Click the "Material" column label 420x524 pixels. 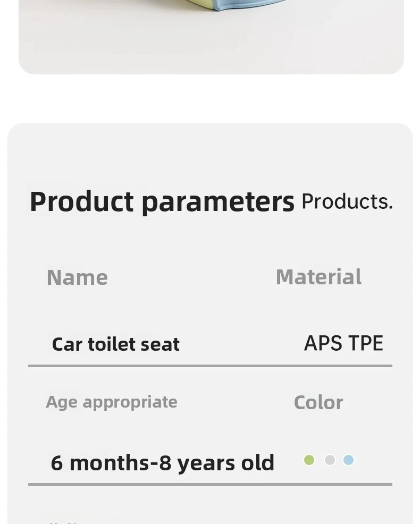coord(318,277)
